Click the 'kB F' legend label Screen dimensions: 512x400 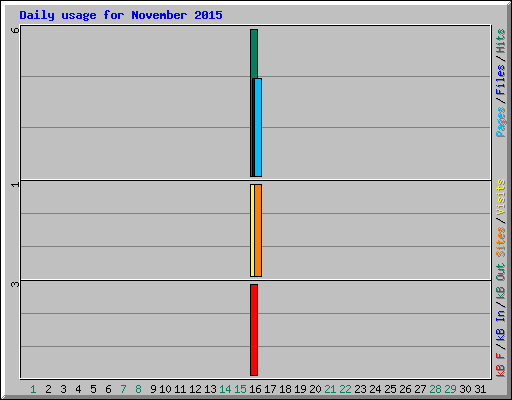pos(501,365)
